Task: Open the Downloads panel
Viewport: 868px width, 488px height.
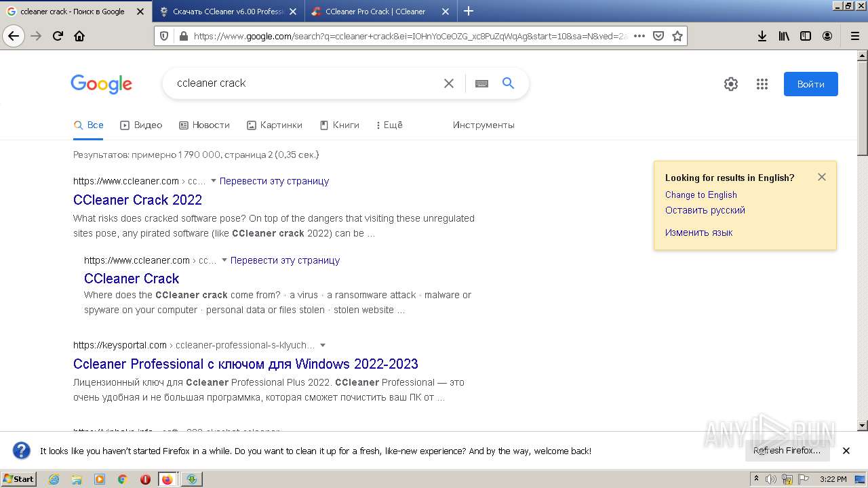Action: pos(762,36)
